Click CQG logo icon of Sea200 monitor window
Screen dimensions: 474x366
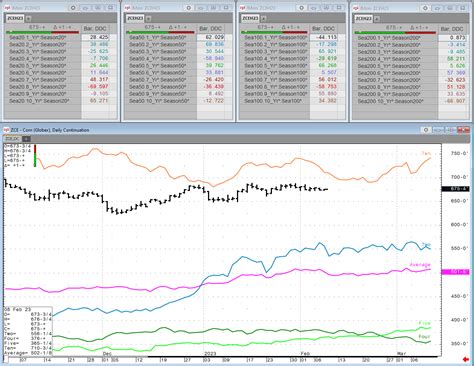click(x=356, y=8)
